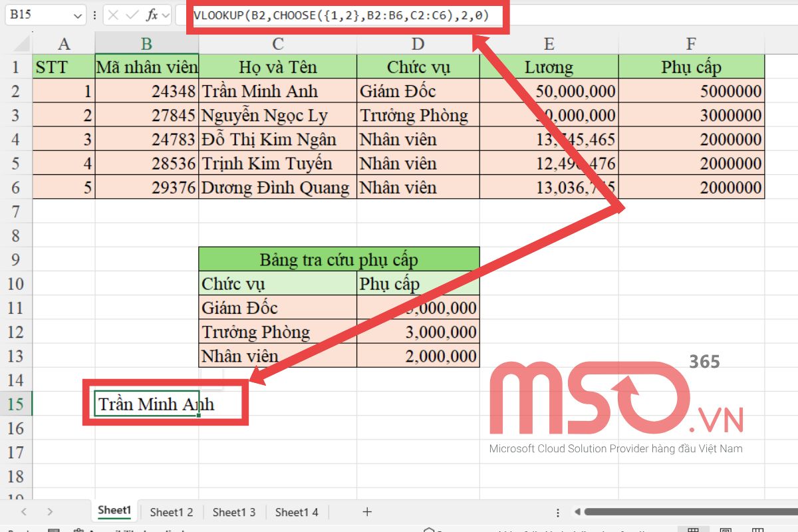The width and height of the screenshot is (798, 532).
Task: Select the salary cell 50,000,000
Action: coord(549,91)
